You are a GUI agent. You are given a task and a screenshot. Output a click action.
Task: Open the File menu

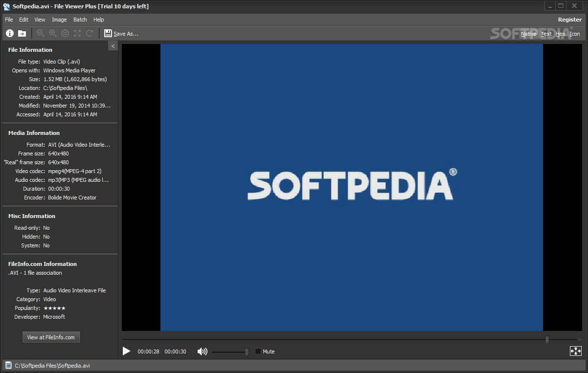click(x=9, y=20)
